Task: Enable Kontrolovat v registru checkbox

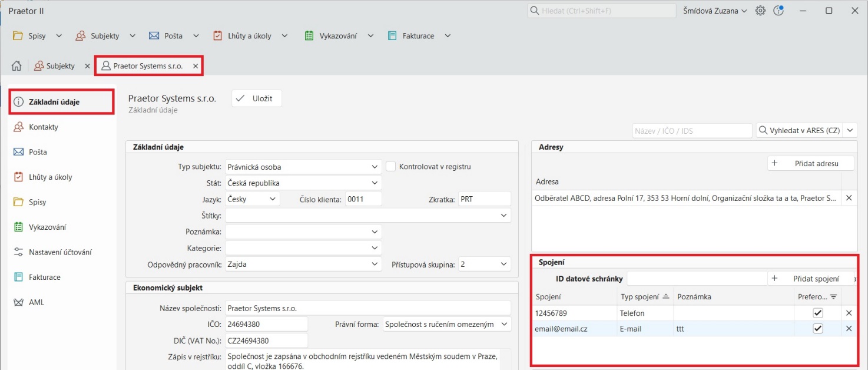Action: pyautogui.click(x=390, y=166)
